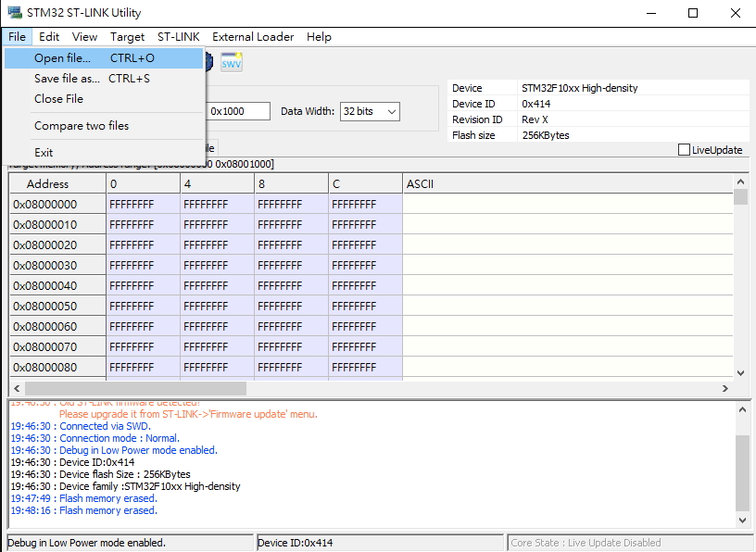
Task: Click horizontal scrollbar left arrow
Action: pos(17,389)
